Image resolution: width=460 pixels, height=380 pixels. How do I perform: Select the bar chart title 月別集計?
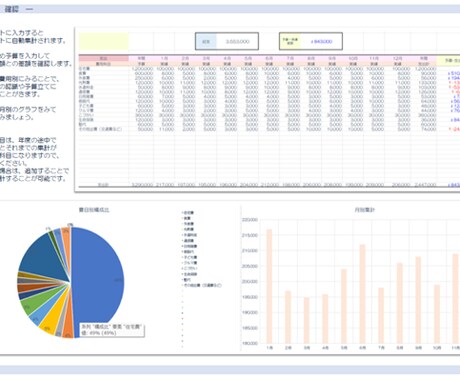pos(365,210)
